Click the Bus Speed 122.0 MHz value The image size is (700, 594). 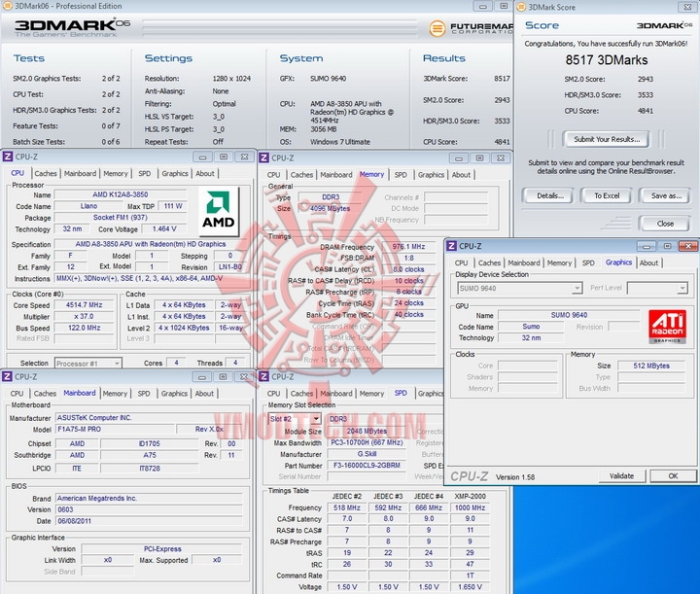point(84,328)
